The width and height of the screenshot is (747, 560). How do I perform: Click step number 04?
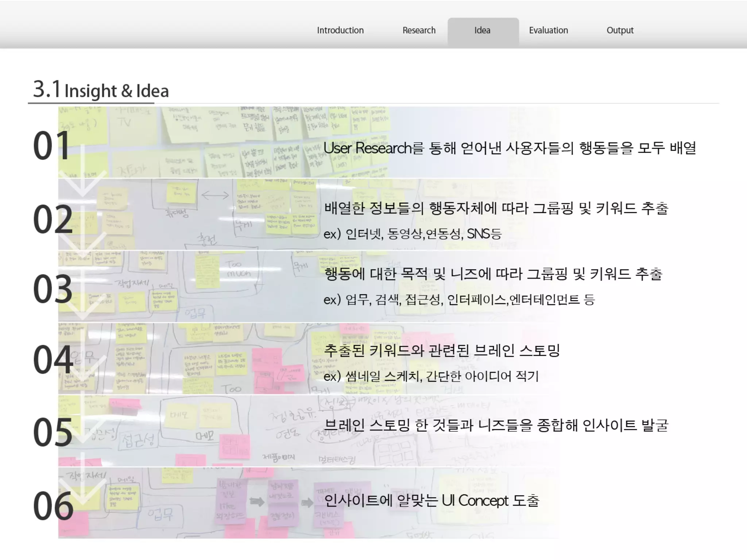point(53,360)
